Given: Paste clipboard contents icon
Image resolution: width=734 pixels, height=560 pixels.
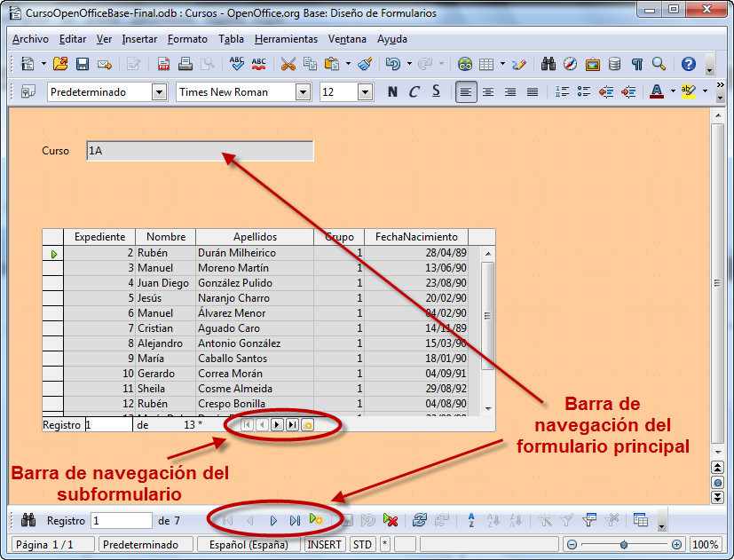Looking at the screenshot, I should tap(331, 64).
